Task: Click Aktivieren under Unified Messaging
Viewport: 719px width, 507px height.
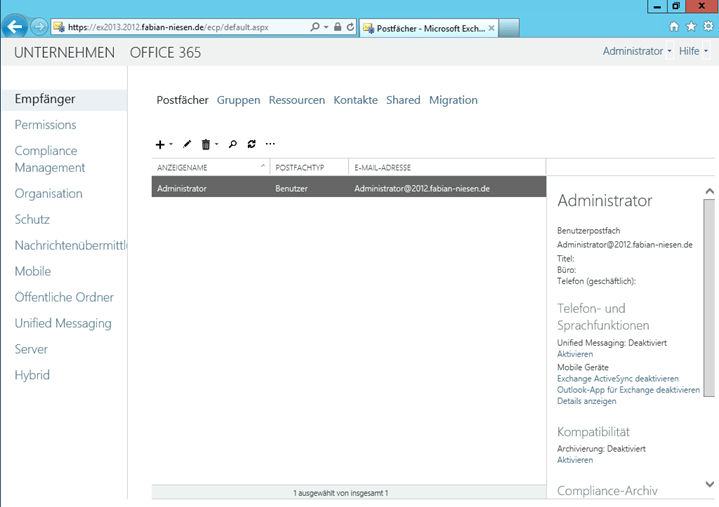Action: (x=575, y=354)
